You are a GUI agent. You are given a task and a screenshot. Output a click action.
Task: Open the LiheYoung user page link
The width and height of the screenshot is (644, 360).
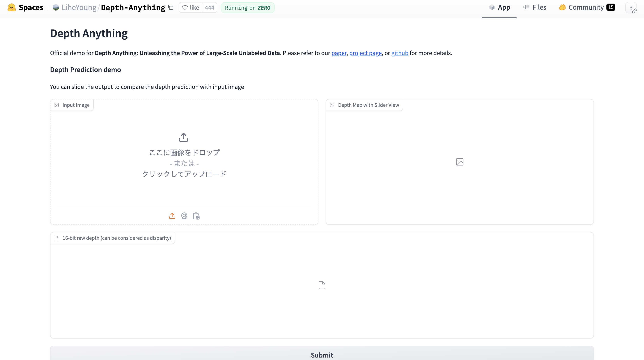click(x=79, y=8)
